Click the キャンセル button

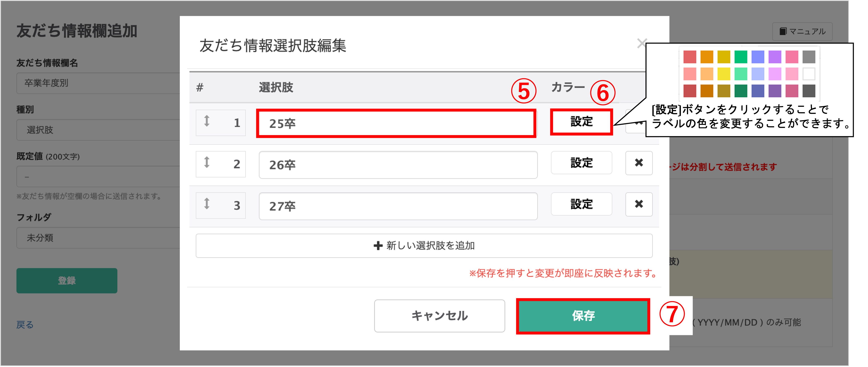pyautogui.click(x=439, y=316)
